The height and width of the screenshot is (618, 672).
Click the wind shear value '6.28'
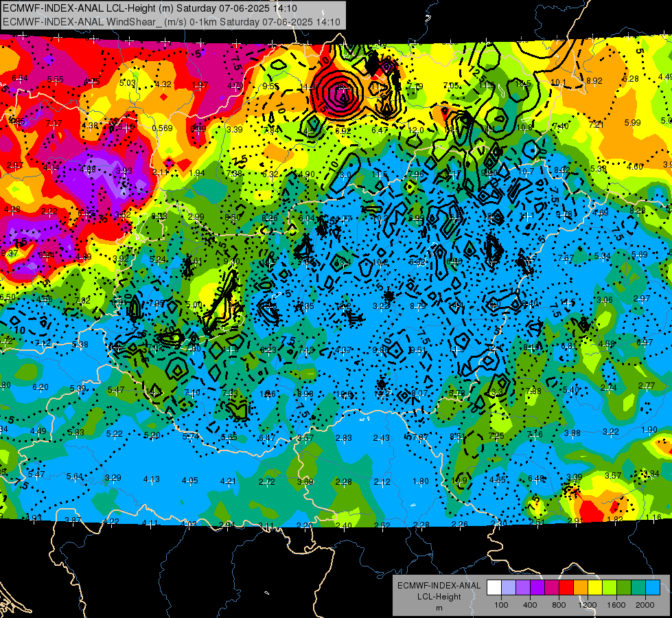(631, 78)
